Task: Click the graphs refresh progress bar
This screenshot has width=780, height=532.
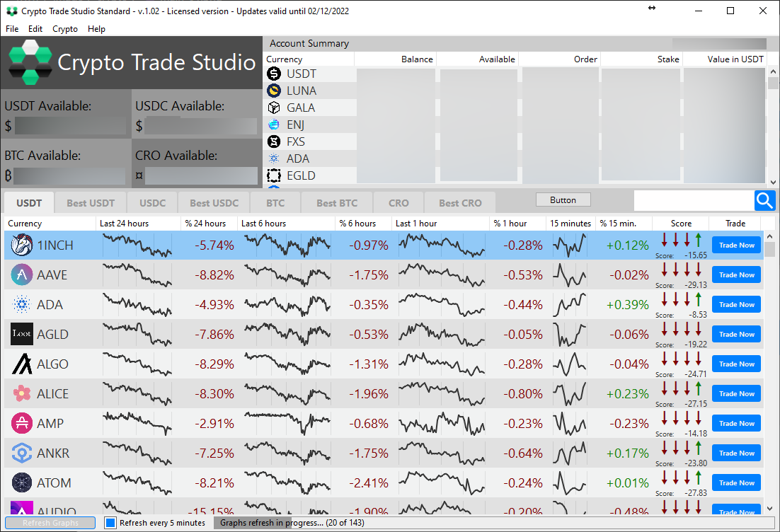Action: point(493,523)
